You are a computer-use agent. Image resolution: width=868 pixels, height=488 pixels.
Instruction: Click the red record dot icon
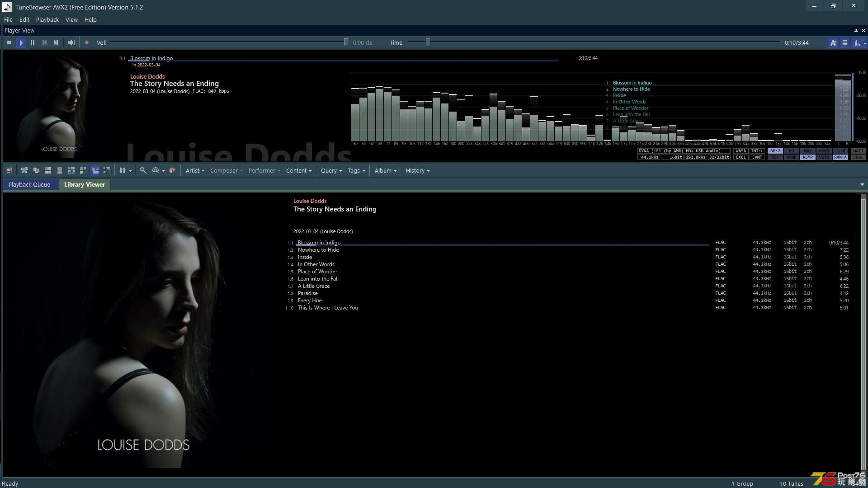[x=87, y=42]
